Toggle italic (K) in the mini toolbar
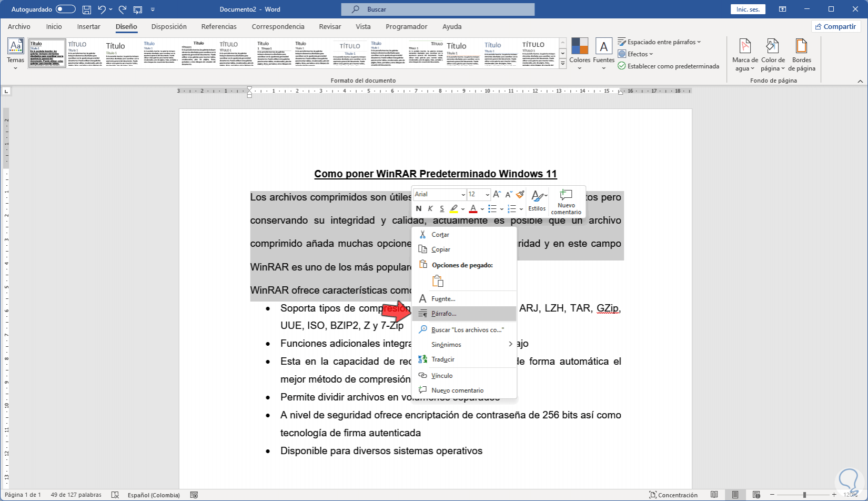The height and width of the screenshot is (501, 868). click(430, 209)
